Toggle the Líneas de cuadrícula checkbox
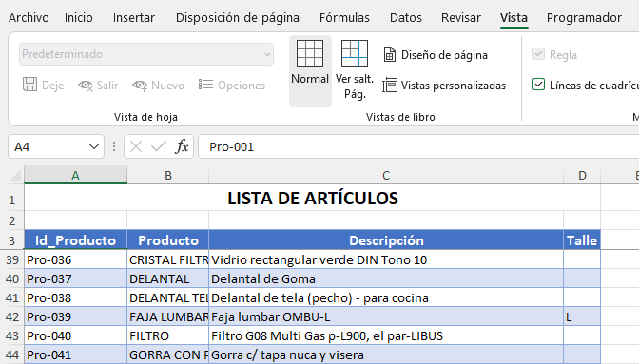639x364 pixels. click(x=538, y=85)
